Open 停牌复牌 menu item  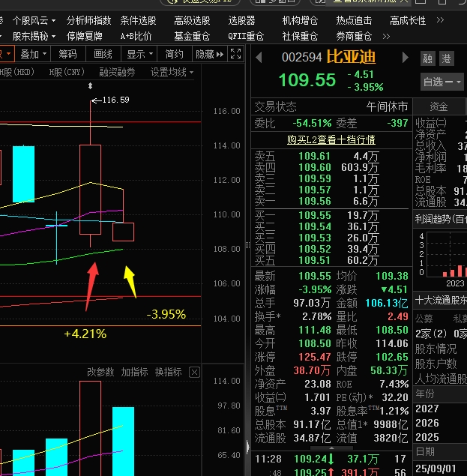(85, 37)
